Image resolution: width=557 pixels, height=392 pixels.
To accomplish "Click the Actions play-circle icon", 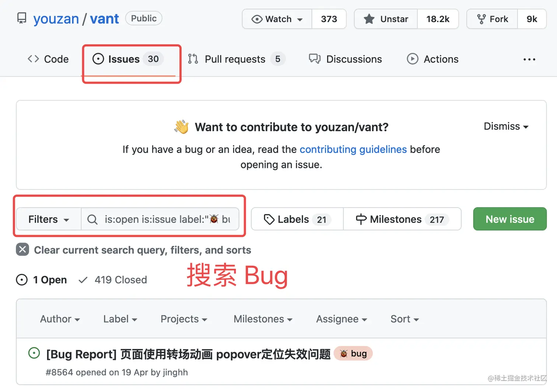I will [413, 59].
